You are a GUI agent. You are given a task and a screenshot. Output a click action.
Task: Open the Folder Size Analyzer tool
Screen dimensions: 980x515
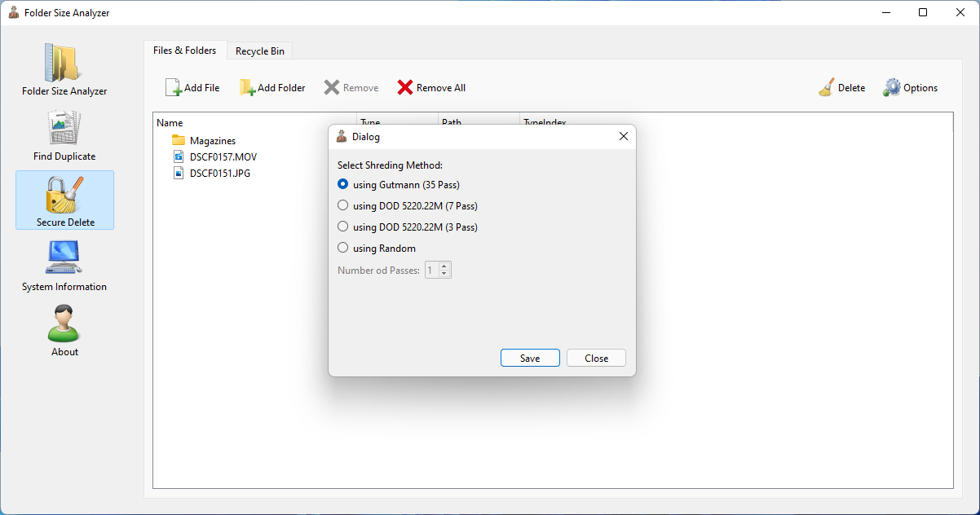pyautogui.click(x=64, y=69)
